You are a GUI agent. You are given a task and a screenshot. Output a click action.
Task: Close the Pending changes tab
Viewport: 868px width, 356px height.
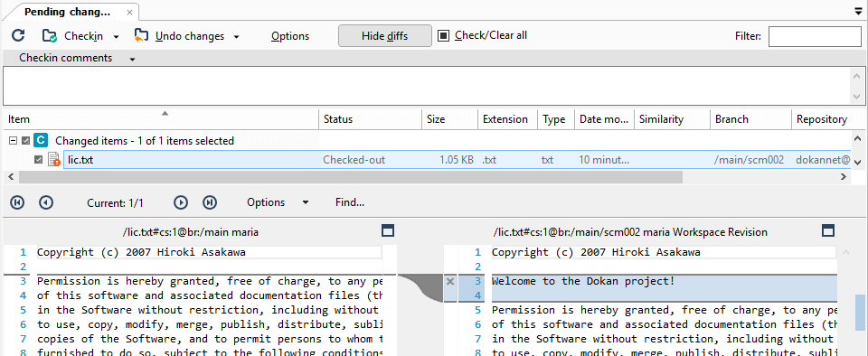(x=129, y=12)
